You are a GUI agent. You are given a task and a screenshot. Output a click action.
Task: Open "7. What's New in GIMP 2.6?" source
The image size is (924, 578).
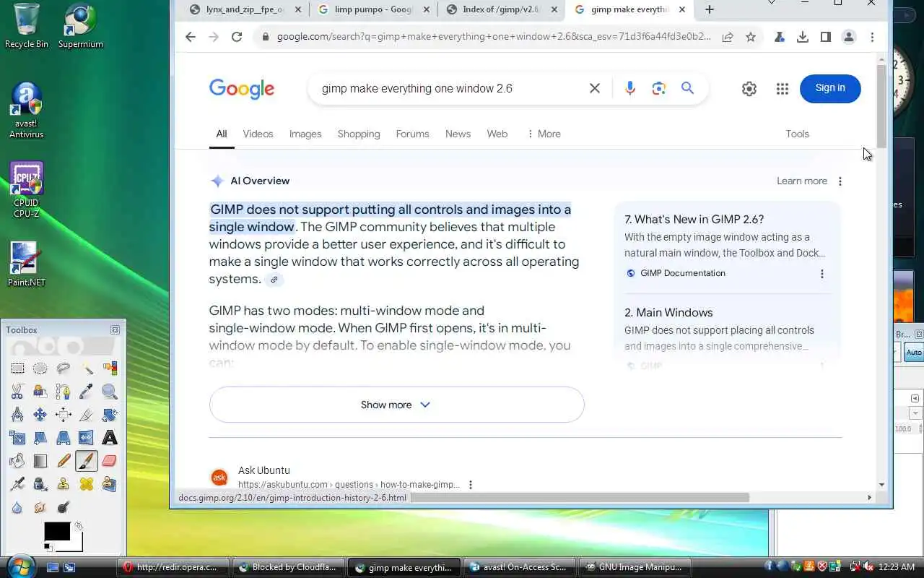click(694, 219)
